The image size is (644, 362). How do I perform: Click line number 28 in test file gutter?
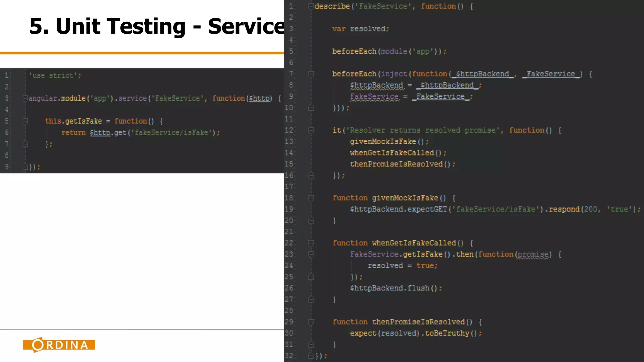click(289, 311)
